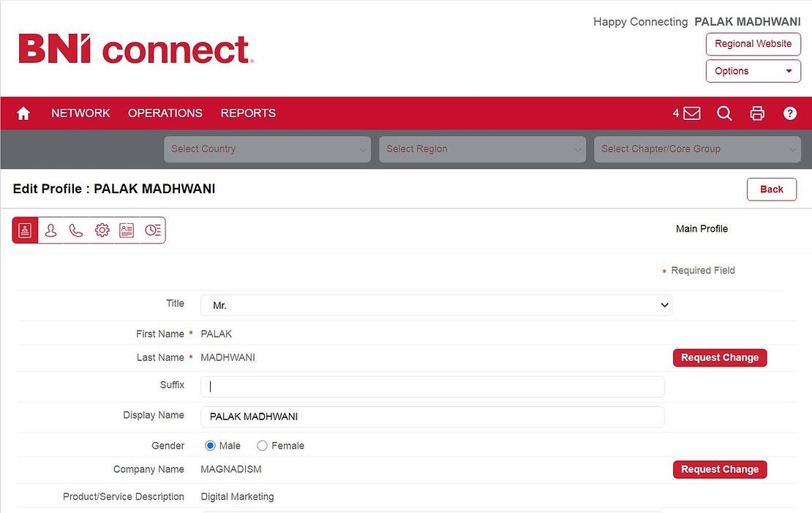The image size is (812, 513).
Task: Click the Back button
Action: pos(771,190)
